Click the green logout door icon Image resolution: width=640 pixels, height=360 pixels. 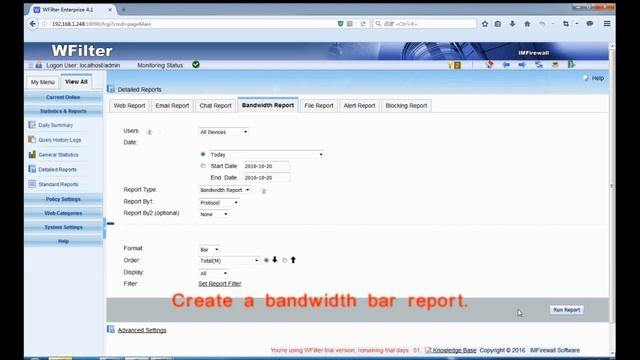coord(571,64)
